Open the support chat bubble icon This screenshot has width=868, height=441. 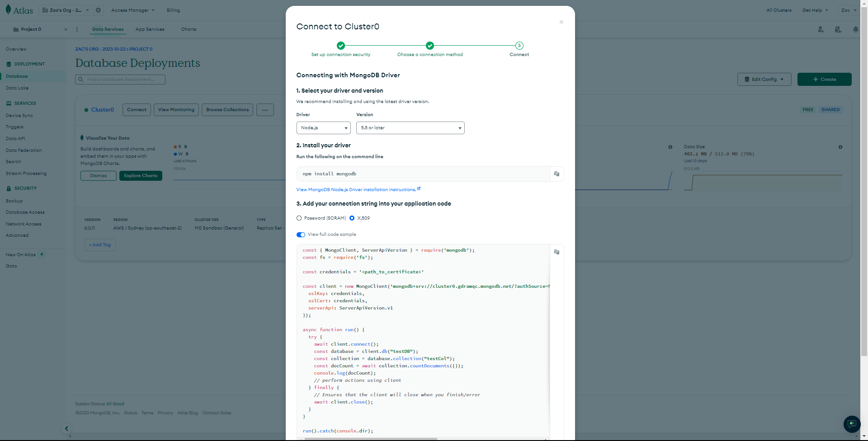pyautogui.click(x=852, y=424)
